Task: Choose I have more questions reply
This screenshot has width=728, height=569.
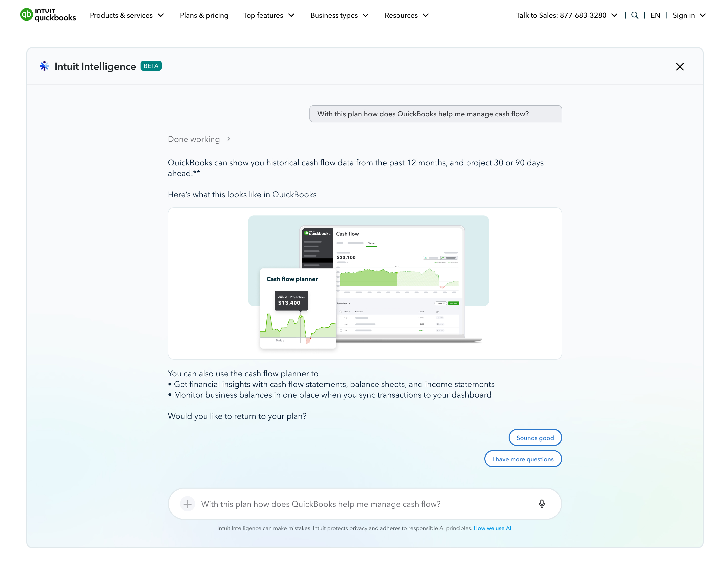Action: (x=523, y=459)
